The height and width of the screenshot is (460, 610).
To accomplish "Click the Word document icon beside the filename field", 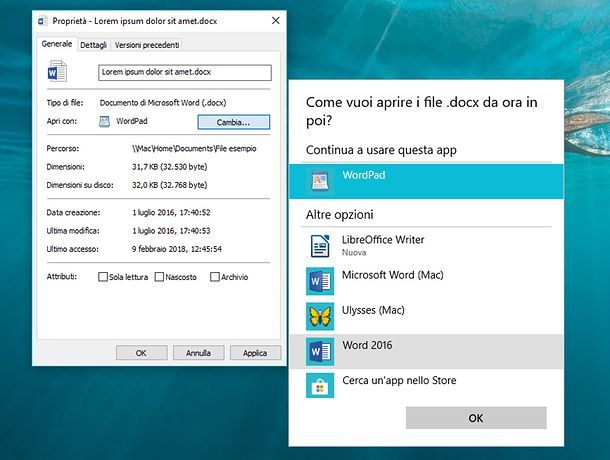I will click(57, 71).
